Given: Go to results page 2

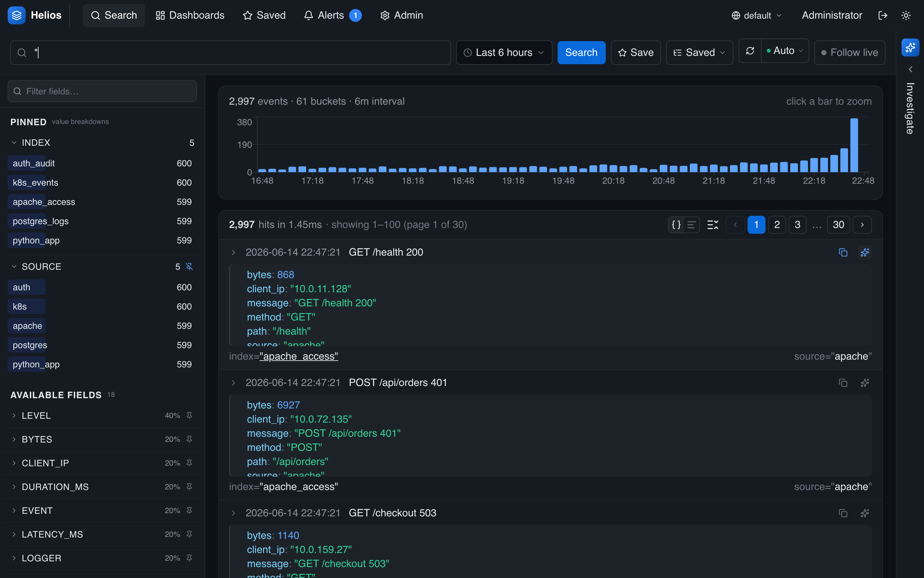Looking at the screenshot, I should coord(777,225).
